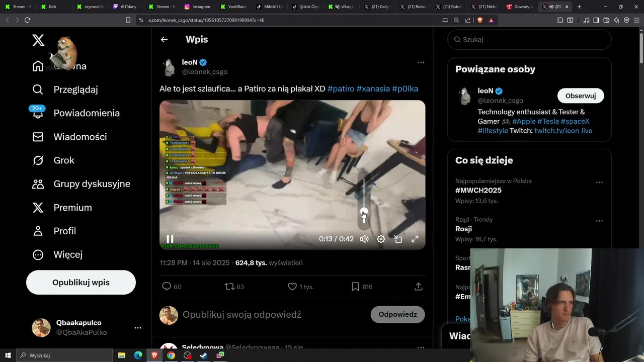Image resolution: width=644 pixels, height=362 pixels.
Task: Switch the video to fullscreen
Action: pyautogui.click(x=415, y=239)
